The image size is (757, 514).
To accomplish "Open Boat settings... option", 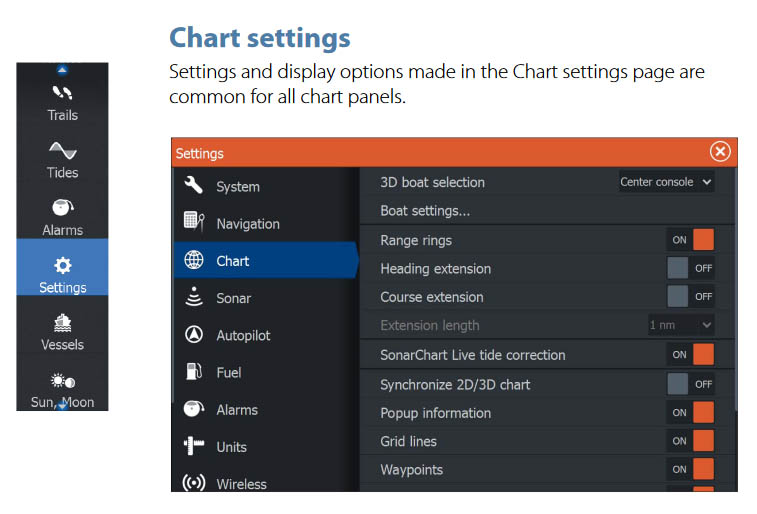I will [425, 211].
